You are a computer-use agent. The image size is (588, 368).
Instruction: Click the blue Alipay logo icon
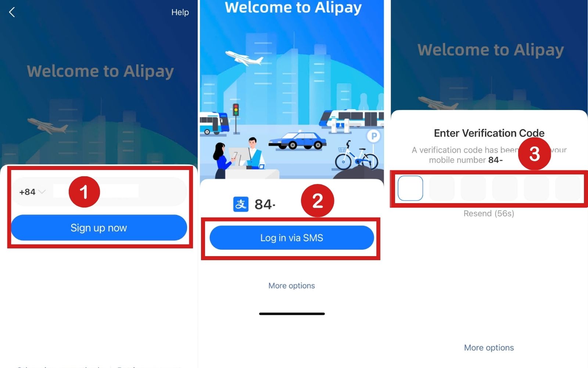pos(241,204)
